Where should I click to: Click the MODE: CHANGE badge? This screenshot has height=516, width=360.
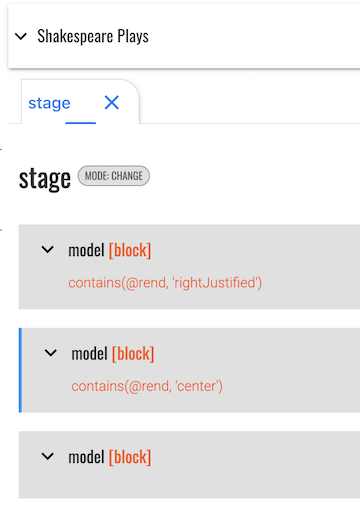click(x=114, y=176)
